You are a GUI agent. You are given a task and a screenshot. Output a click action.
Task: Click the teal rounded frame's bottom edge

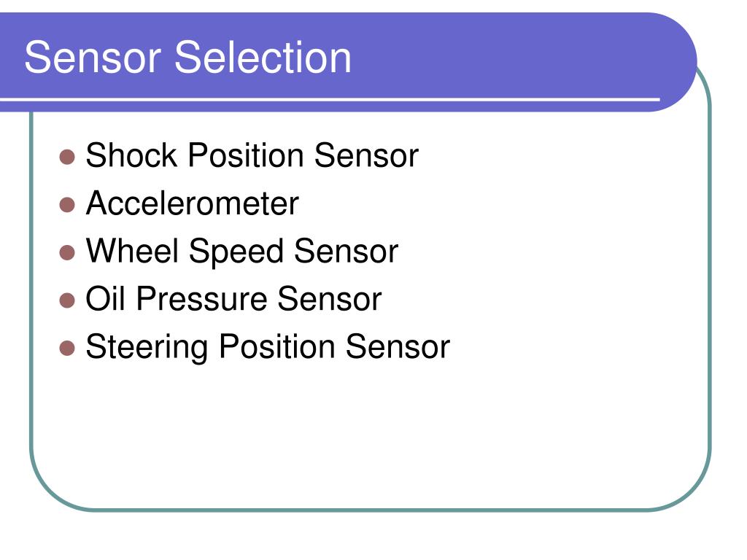click(370, 510)
